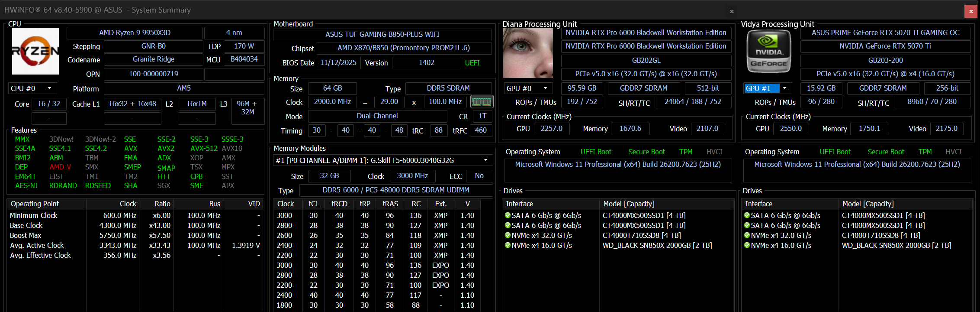Image resolution: width=980 pixels, height=312 pixels.
Task: Click the DDR5-6000 / PC5-48000 module type field
Action: pos(396,190)
